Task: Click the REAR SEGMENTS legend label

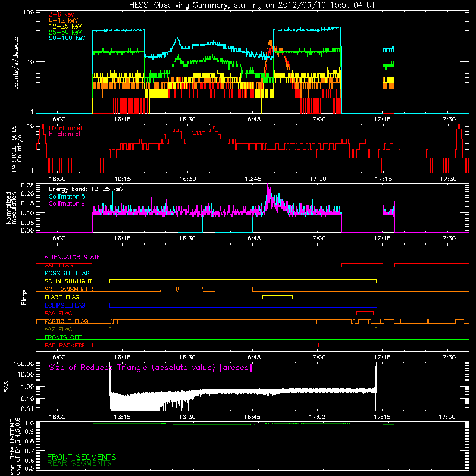Action: 79,464
